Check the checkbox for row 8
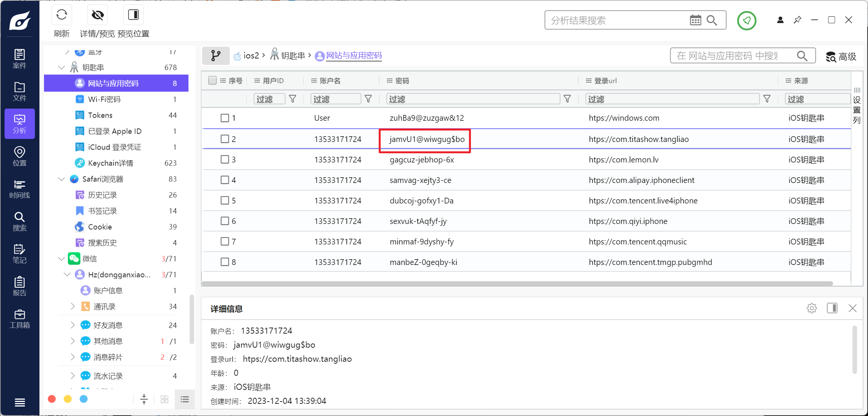868x416 pixels. click(225, 262)
